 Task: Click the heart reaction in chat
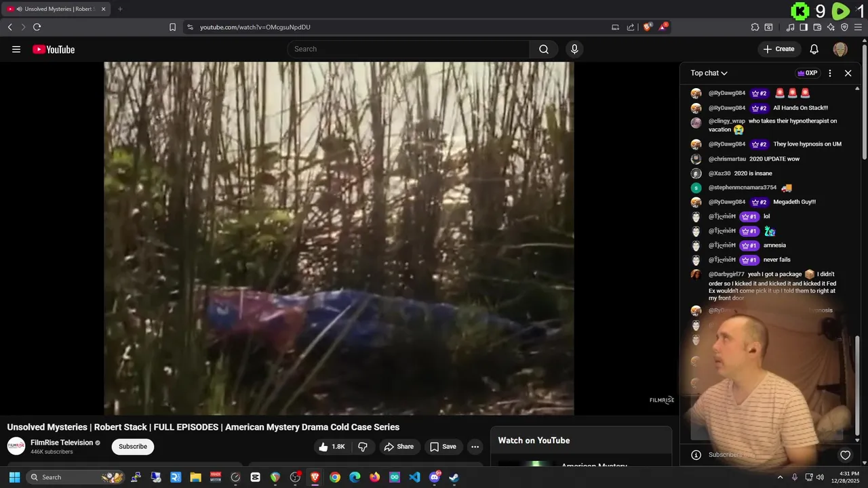pyautogui.click(x=845, y=455)
